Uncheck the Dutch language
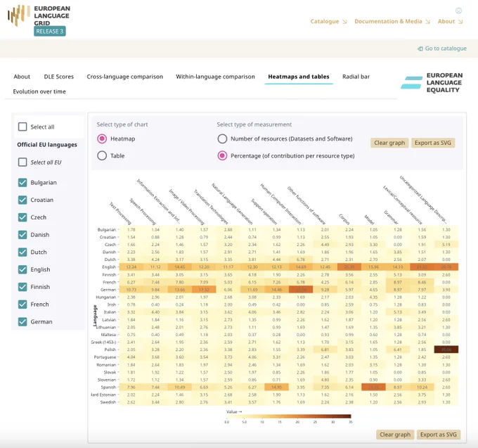 [x=22, y=252]
